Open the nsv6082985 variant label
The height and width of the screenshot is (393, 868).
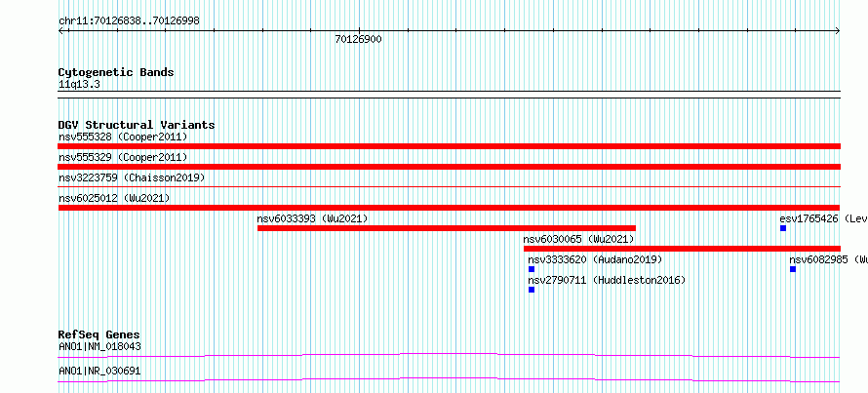pos(829,259)
